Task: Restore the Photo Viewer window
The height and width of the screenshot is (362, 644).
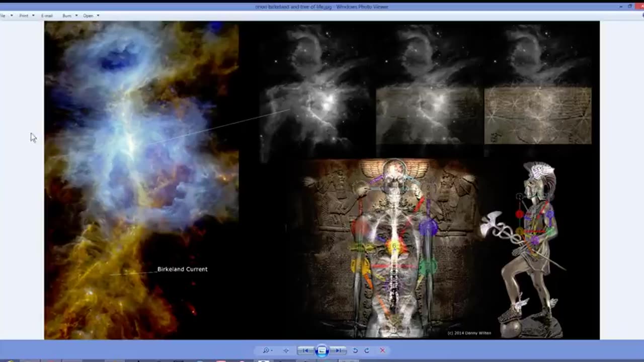Action: point(629,7)
